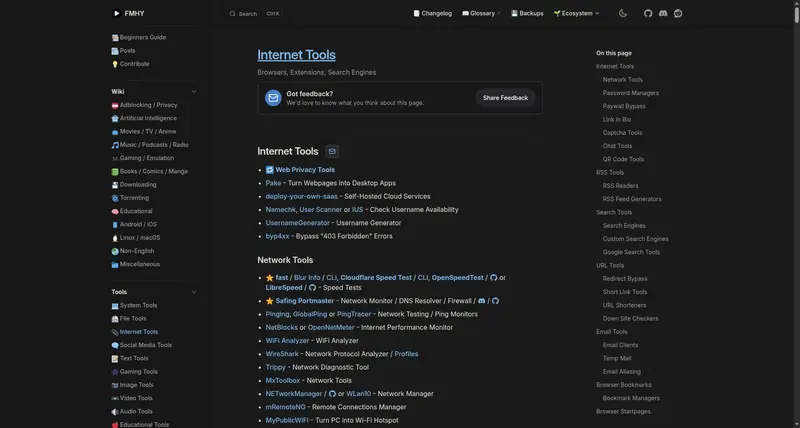Image resolution: width=800 pixels, height=428 pixels.
Task: Open Linux / macOS sidebar item
Action: click(136, 238)
